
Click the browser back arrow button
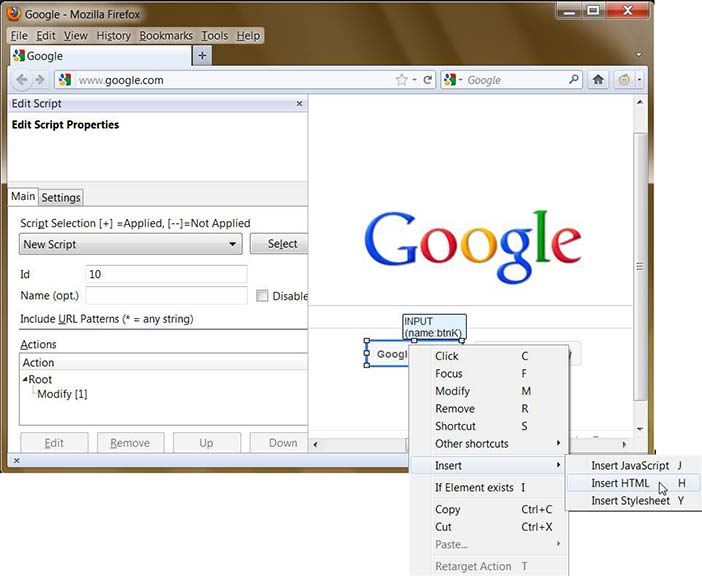click(x=21, y=80)
